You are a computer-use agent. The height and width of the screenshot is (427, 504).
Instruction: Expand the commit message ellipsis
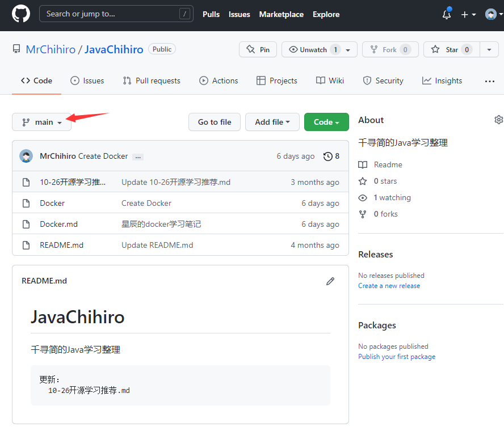click(138, 157)
